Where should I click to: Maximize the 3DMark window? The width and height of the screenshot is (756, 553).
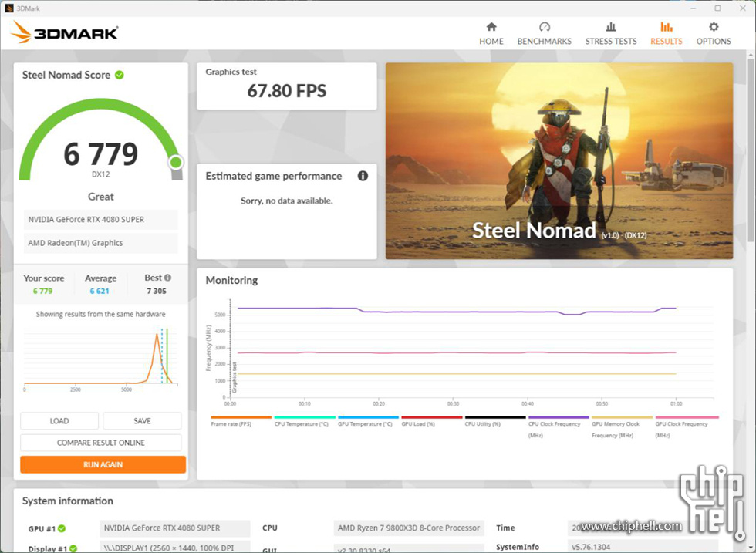[717, 8]
